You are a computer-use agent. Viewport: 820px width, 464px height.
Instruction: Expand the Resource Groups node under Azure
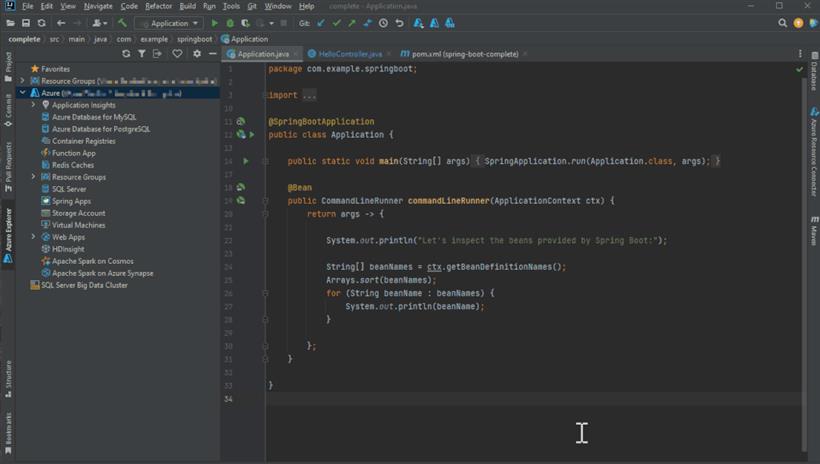[x=33, y=177]
